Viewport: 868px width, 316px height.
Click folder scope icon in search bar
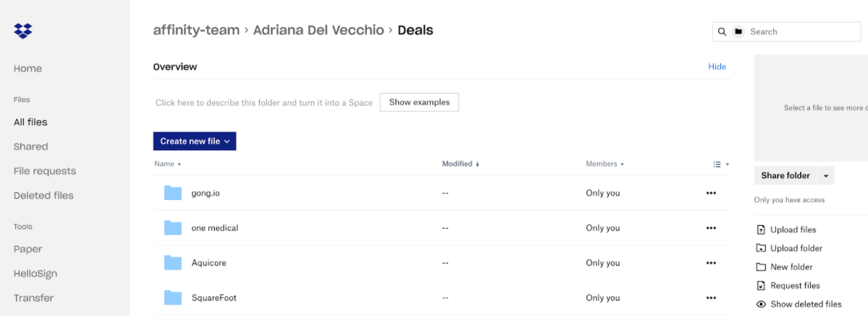[x=738, y=31]
